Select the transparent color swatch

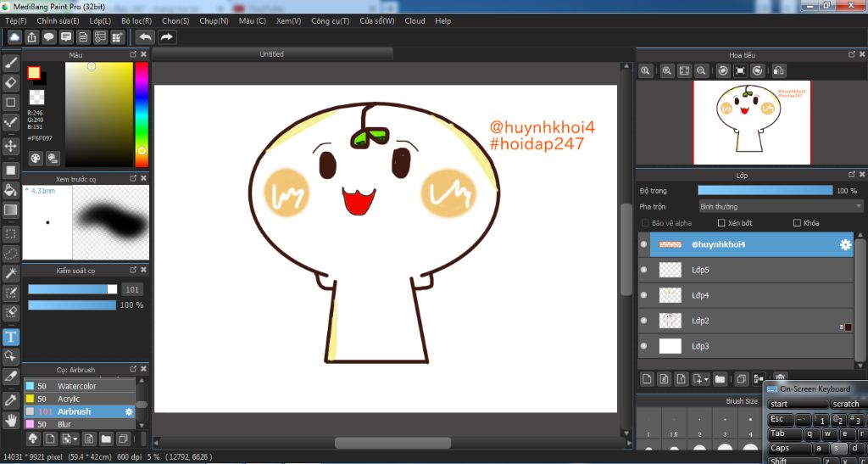(x=36, y=98)
